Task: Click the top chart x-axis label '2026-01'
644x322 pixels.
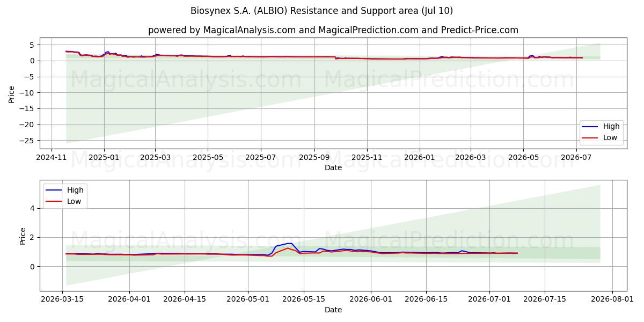Action: 419,158
